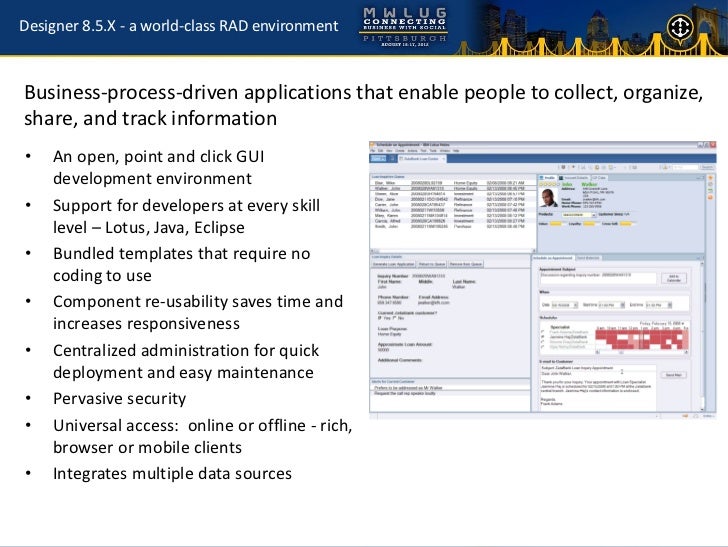Click the Remove from Queue button
This screenshot has width=728, height=547.
(x=466, y=264)
